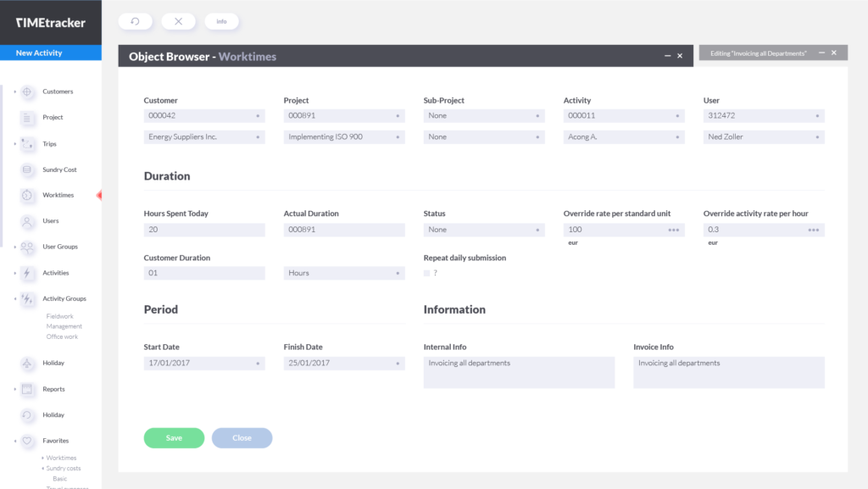868x489 pixels.
Task: Open the Project section icon
Action: pyautogui.click(x=28, y=117)
